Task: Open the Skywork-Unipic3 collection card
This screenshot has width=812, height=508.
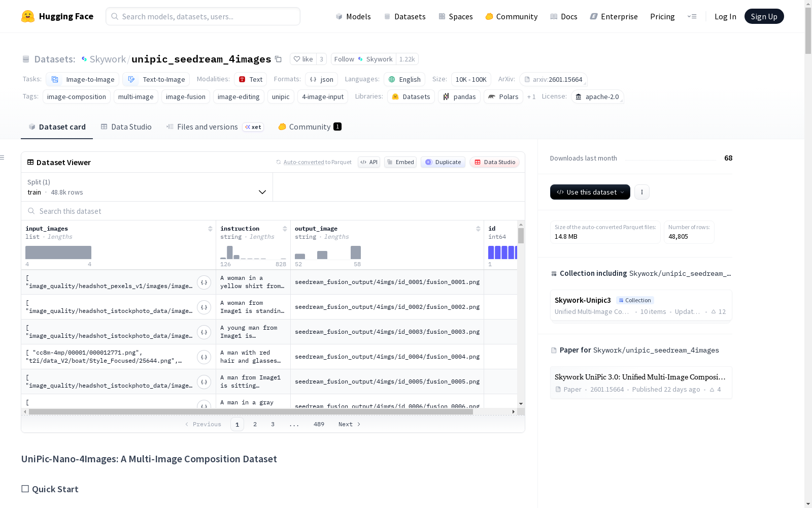Action: click(x=641, y=305)
